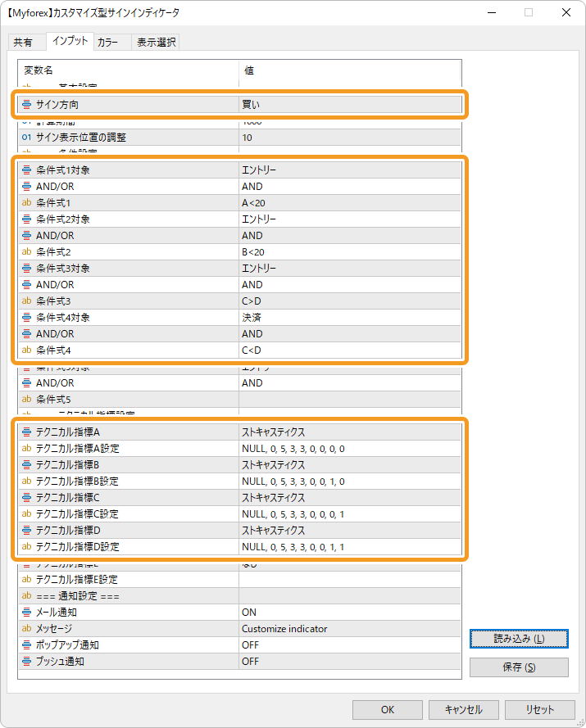This screenshot has width=586, height=728.
Task: Click the enum icon beside サイン方向
Action: click(x=27, y=105)
